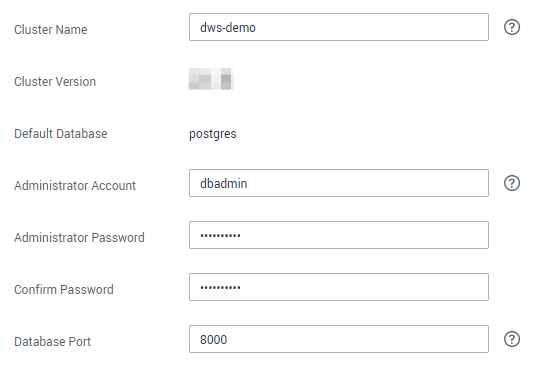This screenshot has width=544, height=372.
Task: Focus the Cluster Name input box
Action: point(339,27)
